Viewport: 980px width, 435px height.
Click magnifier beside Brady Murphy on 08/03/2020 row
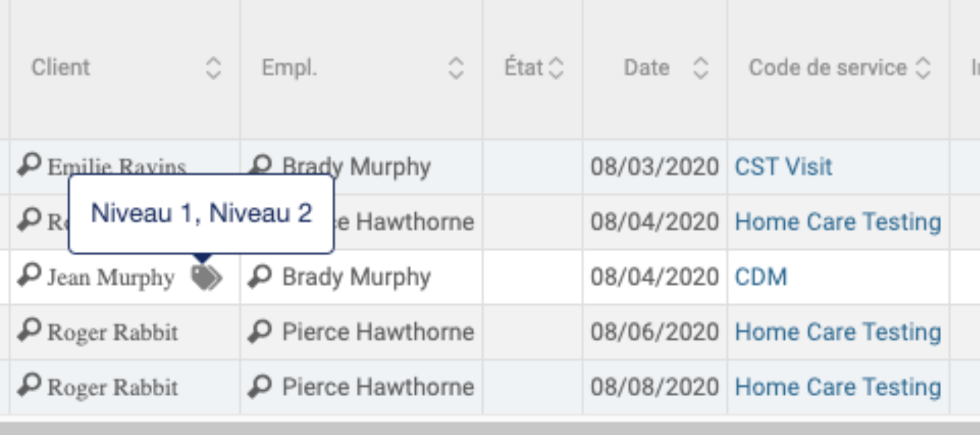tap(259, 166)
